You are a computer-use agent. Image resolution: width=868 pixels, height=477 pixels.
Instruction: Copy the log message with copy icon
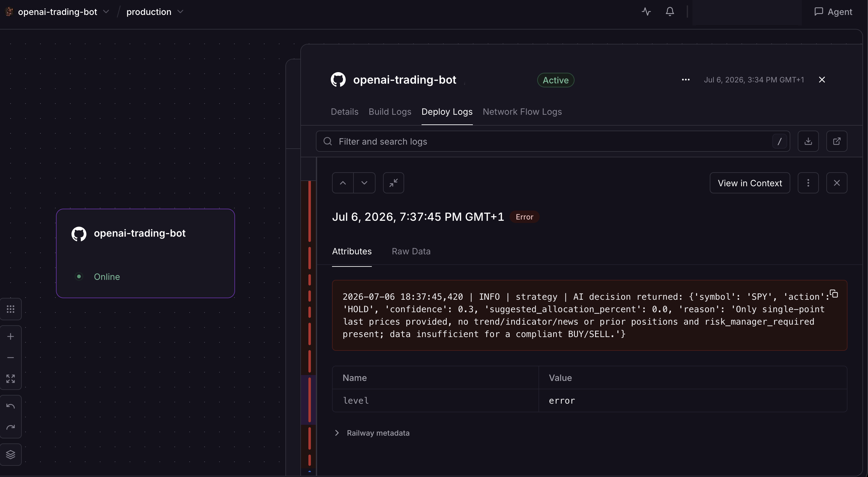(x=833, y=294)
